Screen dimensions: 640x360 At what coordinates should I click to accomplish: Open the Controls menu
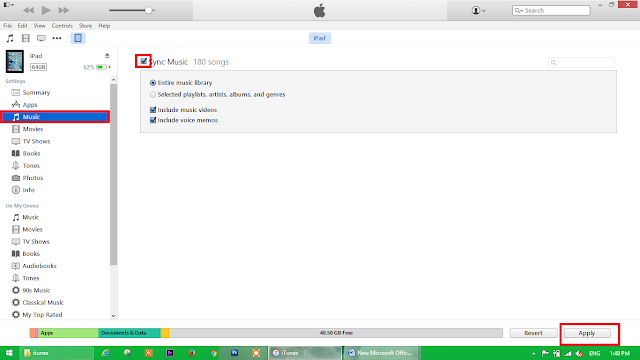62,26
